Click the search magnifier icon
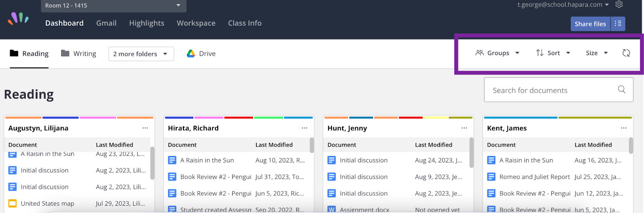The image size is (644, 213). point(621,90)
